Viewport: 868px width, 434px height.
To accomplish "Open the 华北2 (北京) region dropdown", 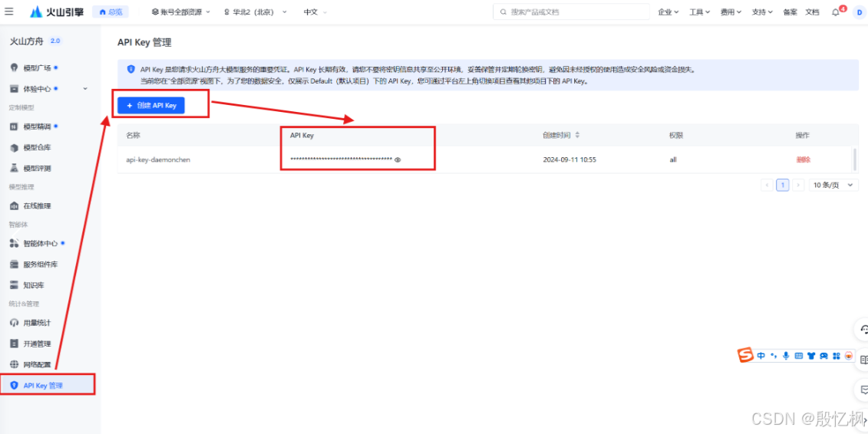I will (256, 12).
